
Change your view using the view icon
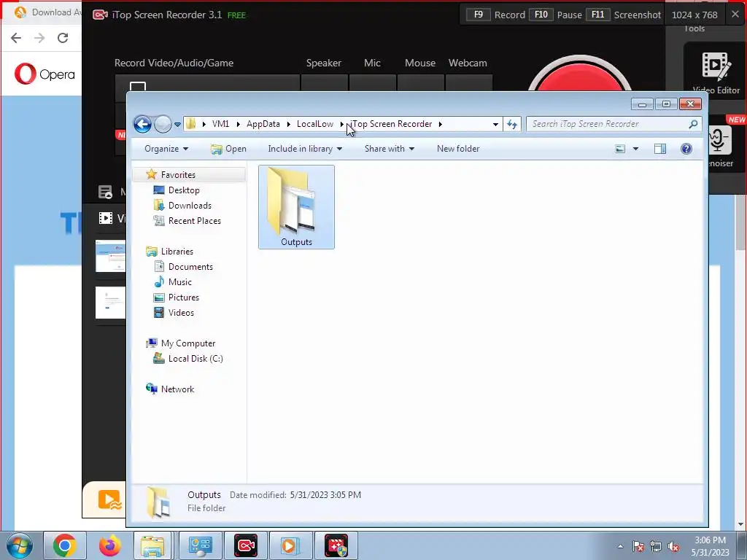(620, 149)
